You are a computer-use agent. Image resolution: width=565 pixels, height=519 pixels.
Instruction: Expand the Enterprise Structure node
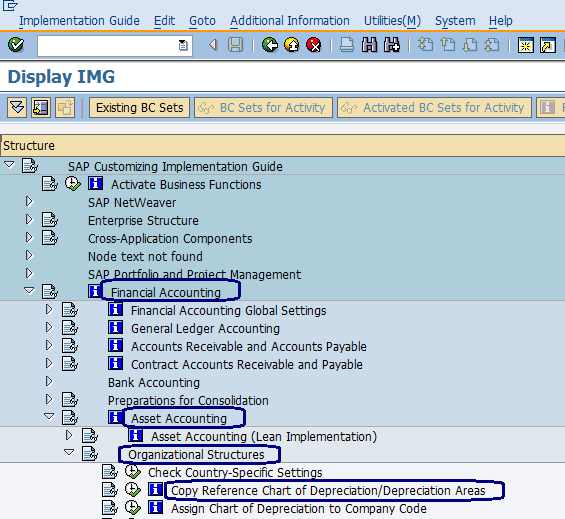[x=29, y=219]
